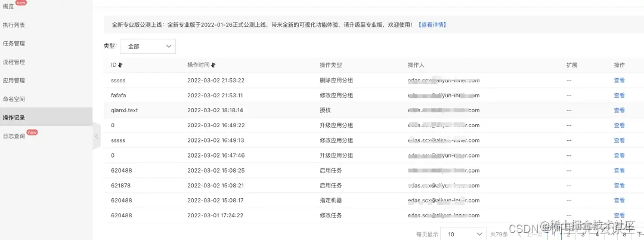
Task: Click 查看 for the 621878 record
Action: pyautogui.click(x=620, y=185)
